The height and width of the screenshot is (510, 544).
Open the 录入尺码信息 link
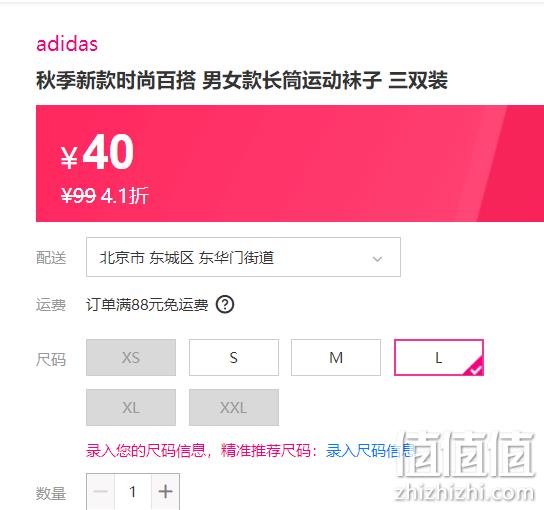coord(371,450)
